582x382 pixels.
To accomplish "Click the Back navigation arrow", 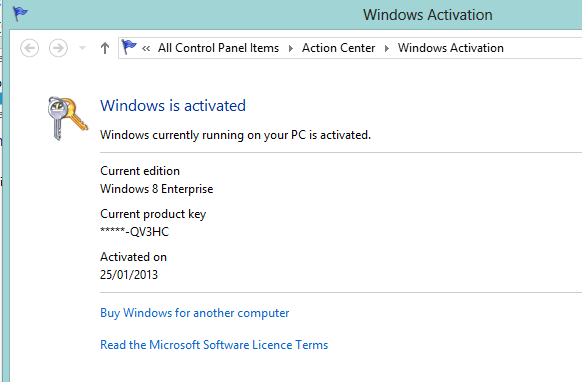I will (29, 48).
